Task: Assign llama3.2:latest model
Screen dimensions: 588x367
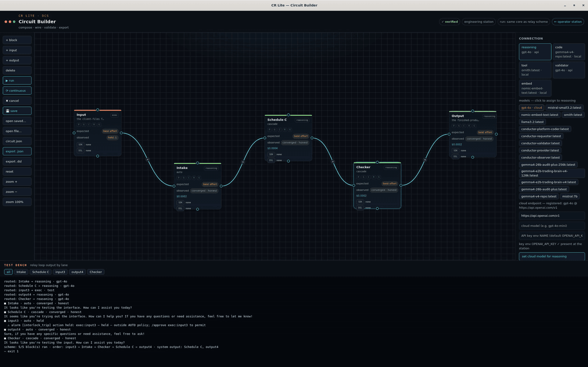Action: (532, 122)
